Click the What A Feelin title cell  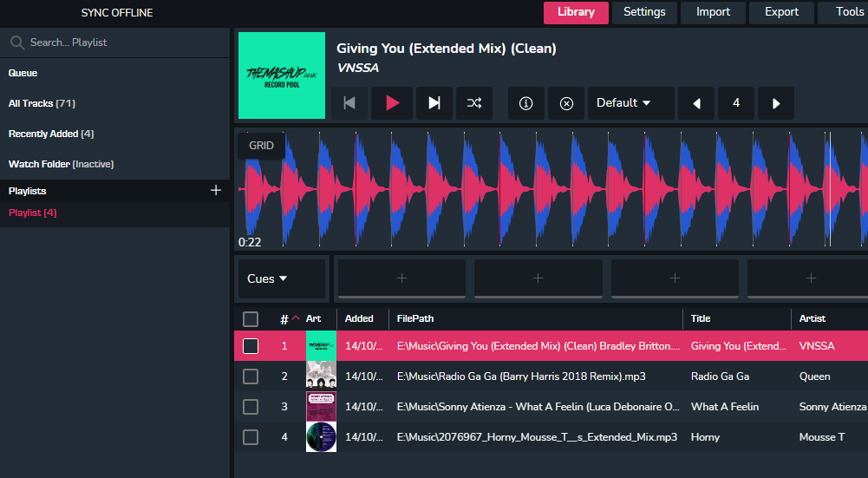click(725, 407)
